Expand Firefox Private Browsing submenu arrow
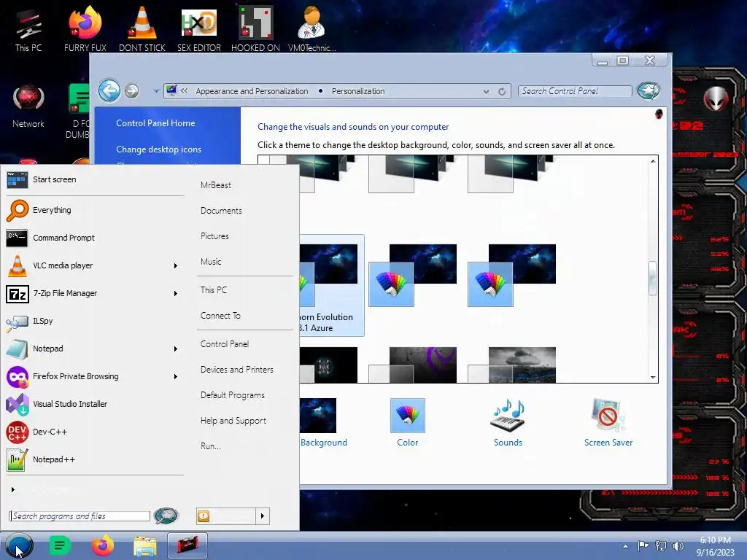The height and width of the screenshot is (560, 747). [x=175, y=377]
